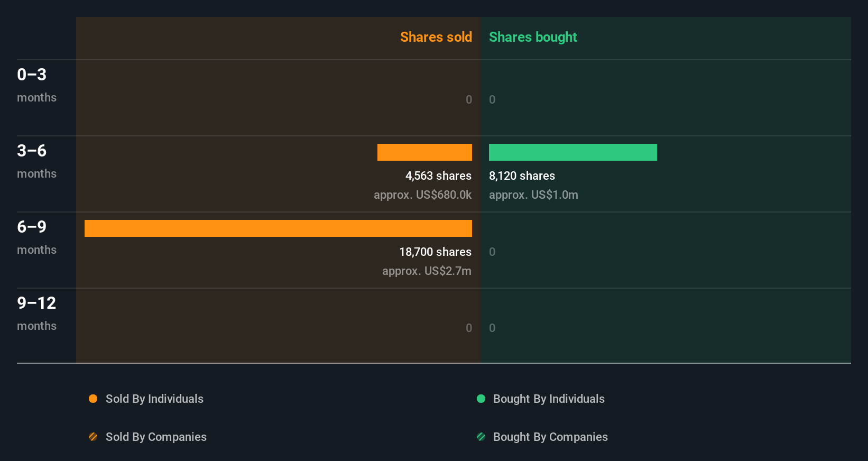The height and width of the screenshot is (461, 868).
Task: Toggle the Bought By Companies legend label
Action: (550, 437)
